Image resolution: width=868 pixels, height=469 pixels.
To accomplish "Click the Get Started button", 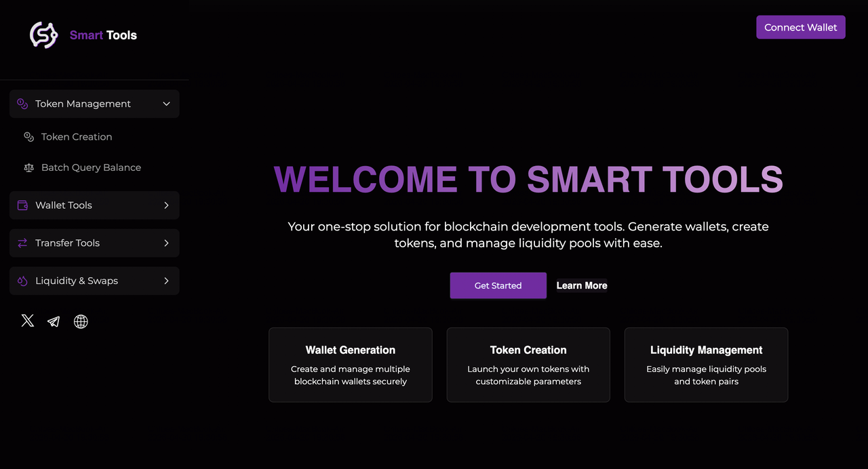I will pyautogui.click(x=498, y=285).
